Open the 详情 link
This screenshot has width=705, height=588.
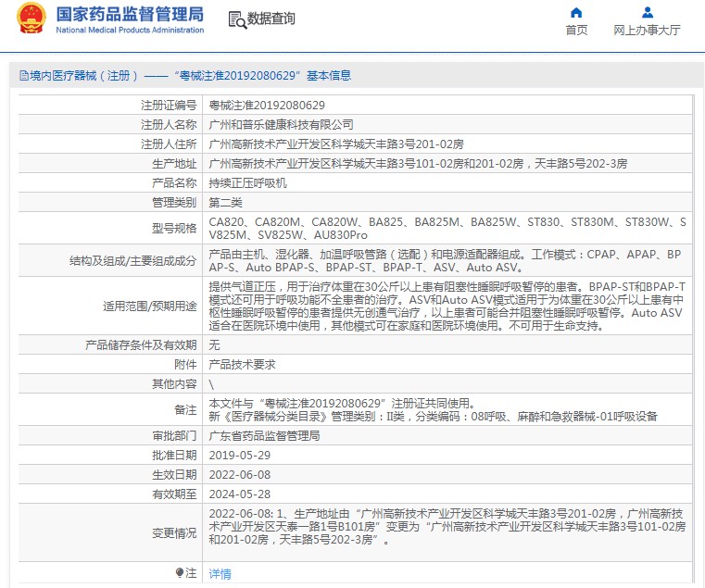220,573
